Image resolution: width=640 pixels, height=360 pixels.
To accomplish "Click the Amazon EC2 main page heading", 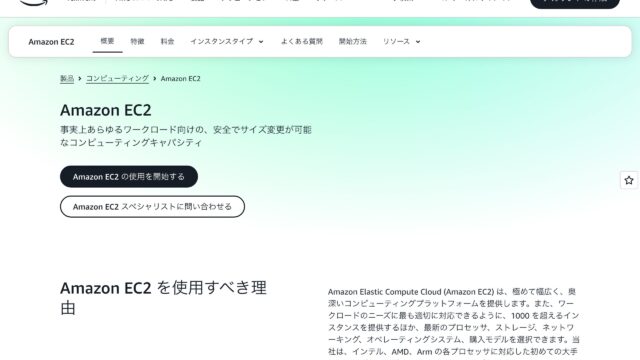I will (106, 110).
